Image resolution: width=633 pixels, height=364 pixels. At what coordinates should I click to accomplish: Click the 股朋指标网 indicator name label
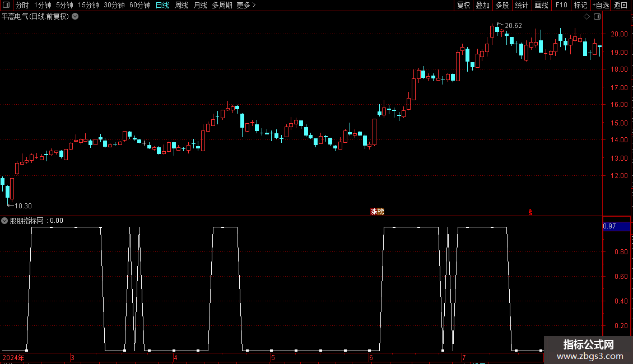(27, 221)
